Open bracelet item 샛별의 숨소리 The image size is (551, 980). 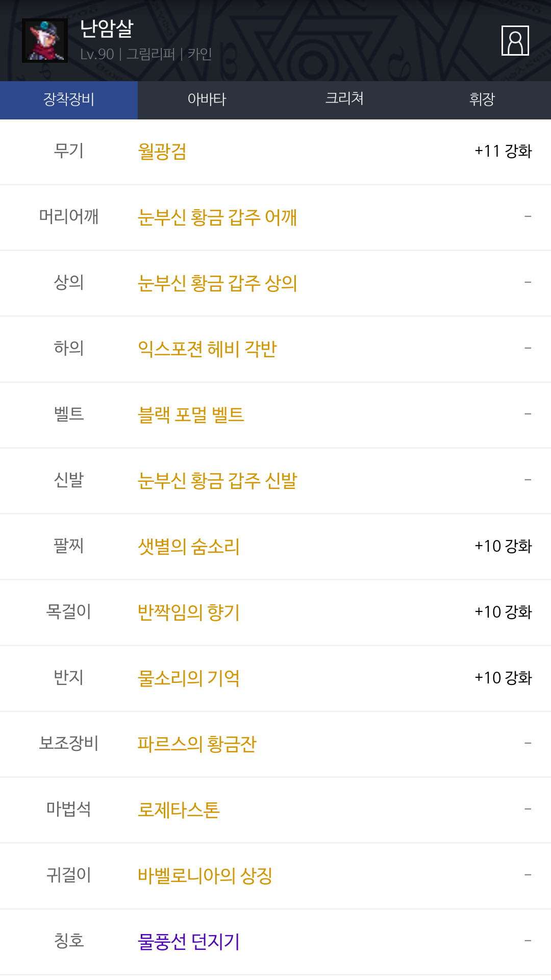(189, 547)
